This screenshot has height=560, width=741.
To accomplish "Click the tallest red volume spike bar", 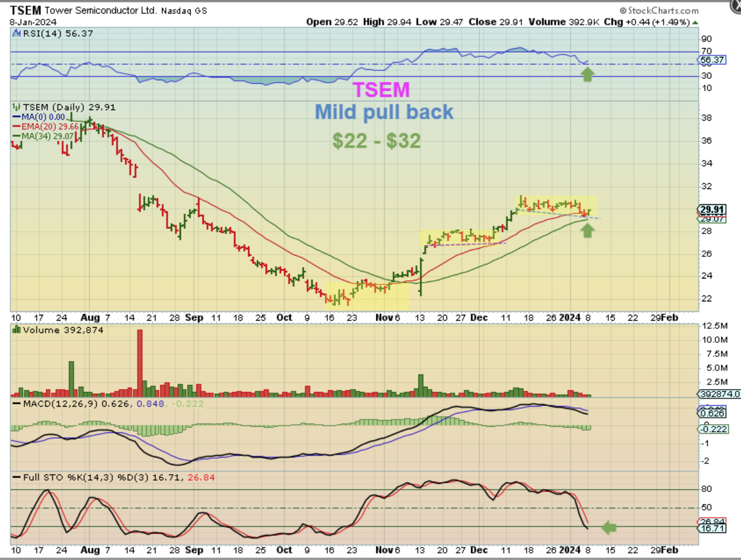I will pyautogui.click(x=140, y=363).
